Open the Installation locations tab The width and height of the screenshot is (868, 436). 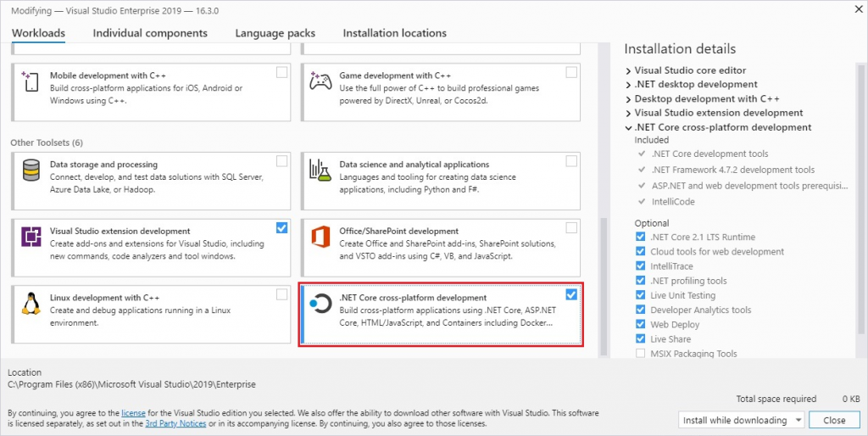click(x=395, y=33)
